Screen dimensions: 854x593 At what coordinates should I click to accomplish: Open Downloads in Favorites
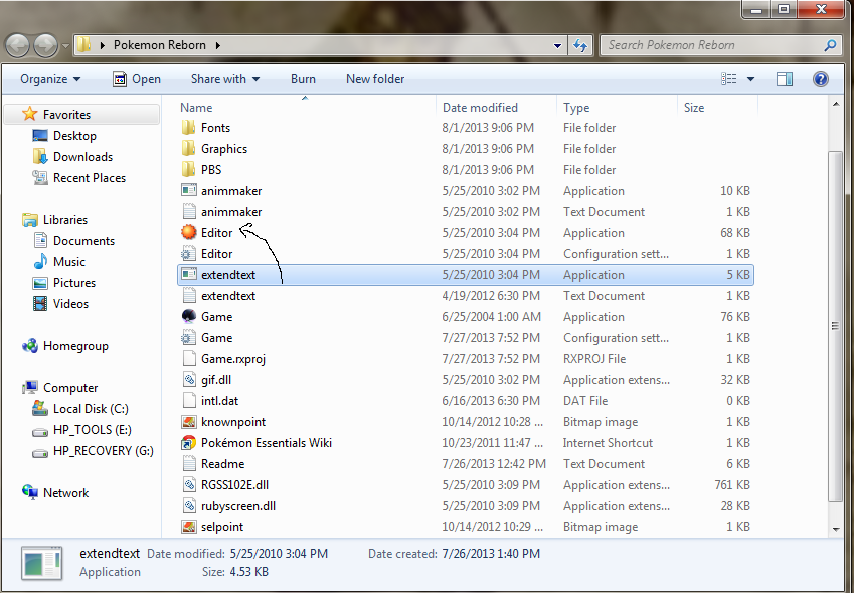[x=82, y=157]
